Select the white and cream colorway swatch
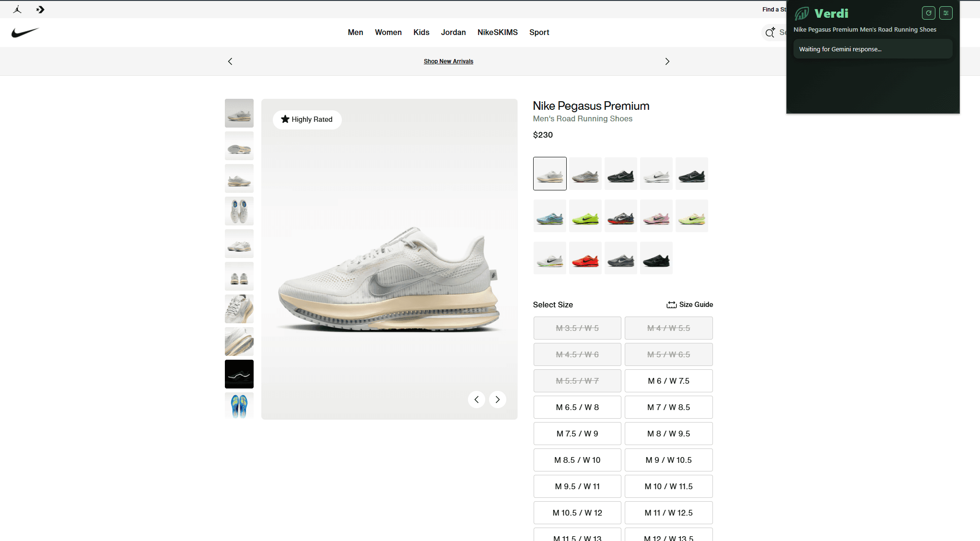This screenshot has height=541, width=980. tap(550, 174)
